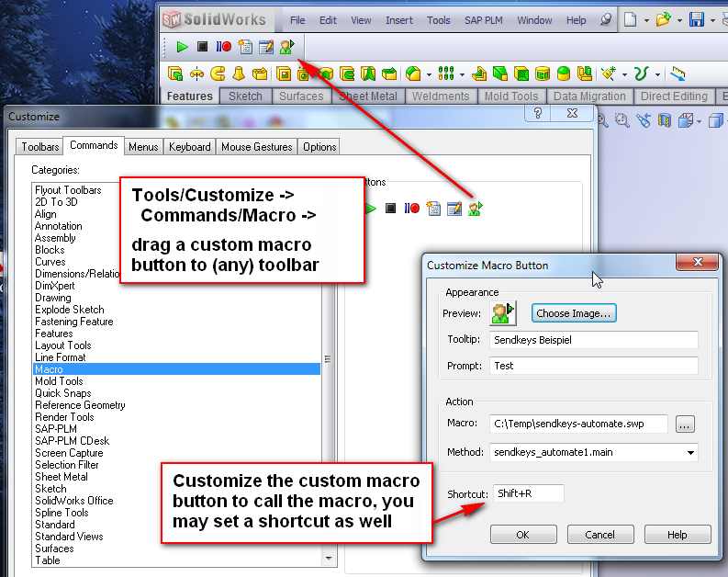
Task: Click Stop Macro in the SolidWorks macro toolbar
Action: pyautogui.click(x=203, y=47)
